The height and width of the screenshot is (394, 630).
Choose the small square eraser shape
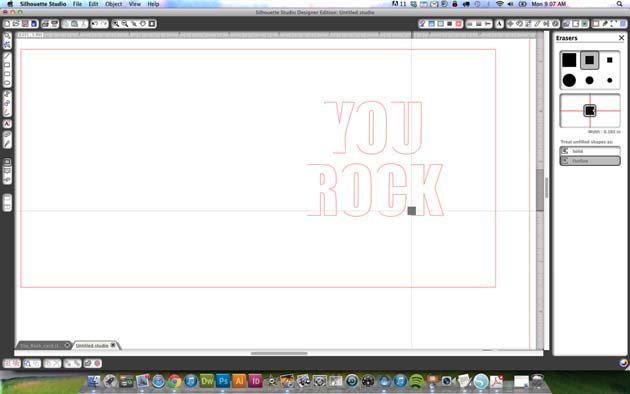point(610,60)
